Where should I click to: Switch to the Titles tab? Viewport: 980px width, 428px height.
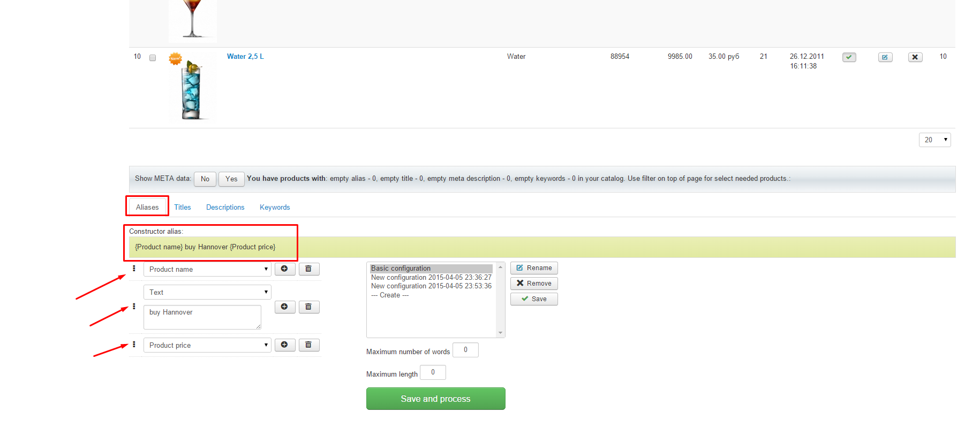click(183, 208)
